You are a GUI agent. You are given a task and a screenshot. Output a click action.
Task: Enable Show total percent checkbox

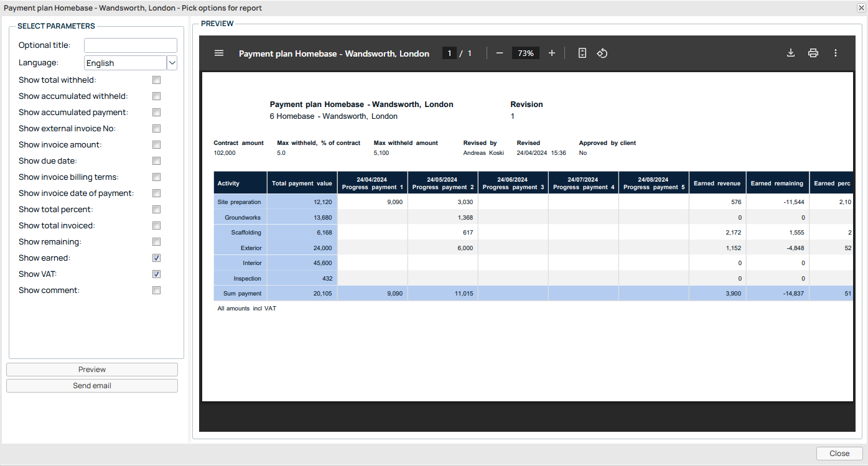[x=157, y=210]
